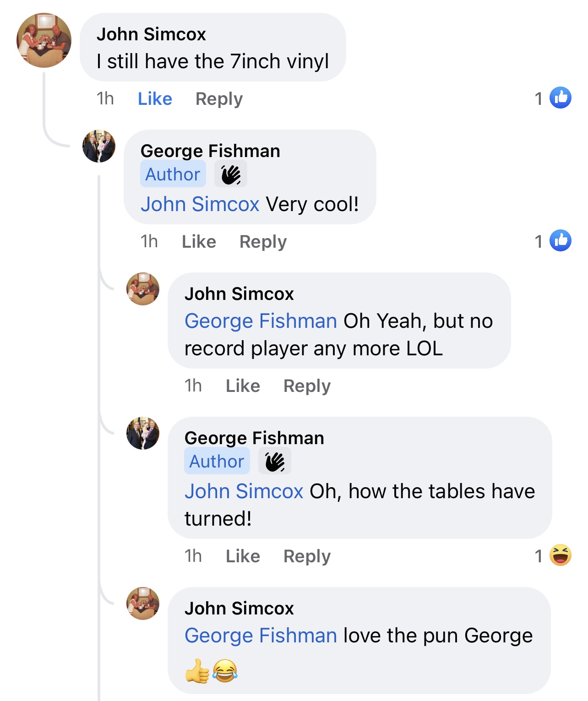Image resolution: width=588 pixels, height=701 pixels.
Task: Click the waving hand badge on "Very cool!" reply
Action: coord(231,174)
